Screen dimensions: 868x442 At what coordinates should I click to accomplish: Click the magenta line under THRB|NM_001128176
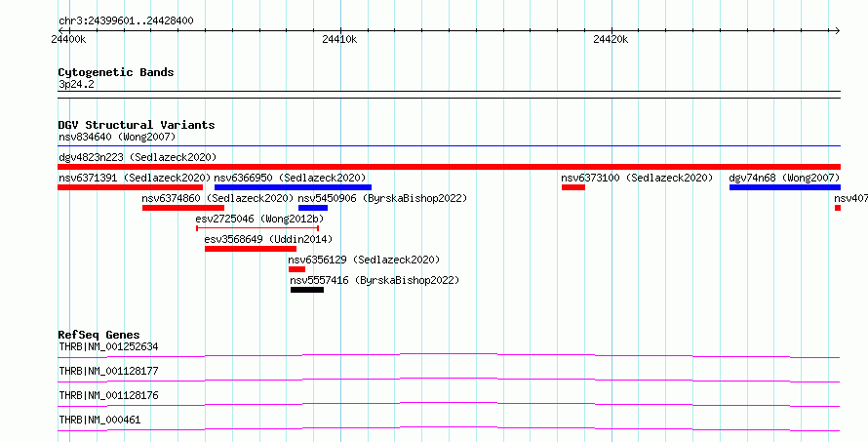click(x=449, y=404)
